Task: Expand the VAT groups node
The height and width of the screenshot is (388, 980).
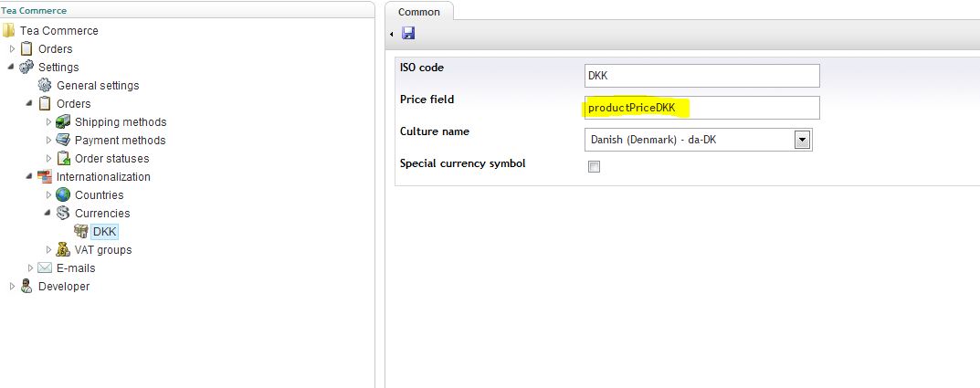Action: click(48, 249)
